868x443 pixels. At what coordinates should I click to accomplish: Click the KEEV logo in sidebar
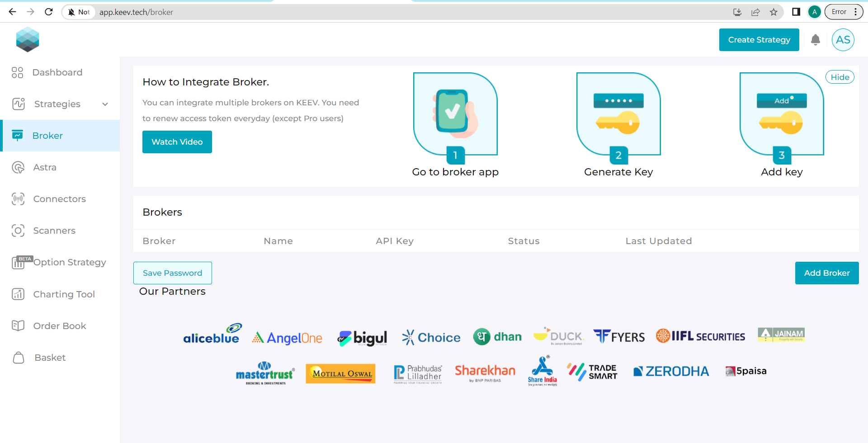coord(28,39)
